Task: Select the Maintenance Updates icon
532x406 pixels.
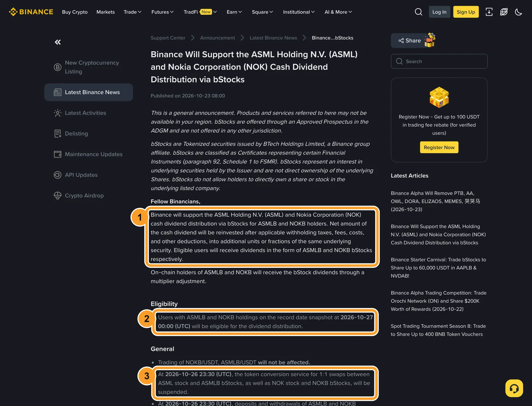Action: [58, 154]
